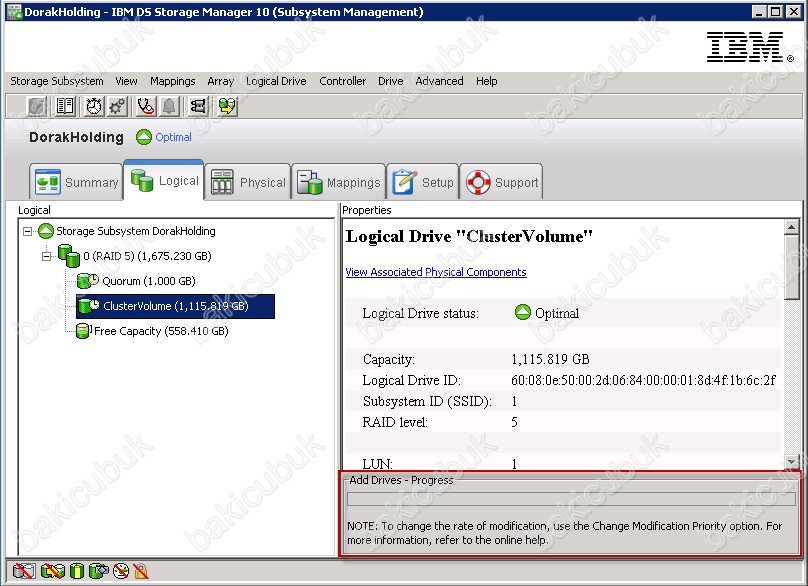Click the green cylinders with arrow toolbar icon
This screenshot has height=586, width=808.
[x=227, y=106]
